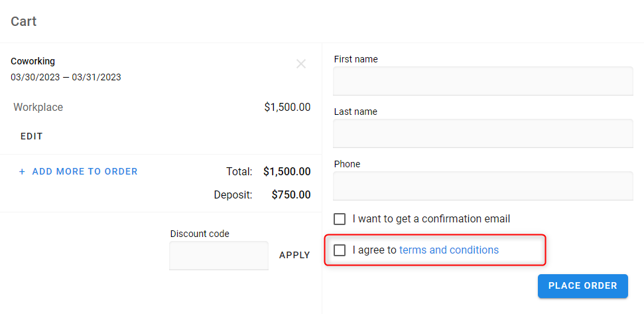Focus the Discount code field
The image size is (644, 314).
(x=219, y=256)
